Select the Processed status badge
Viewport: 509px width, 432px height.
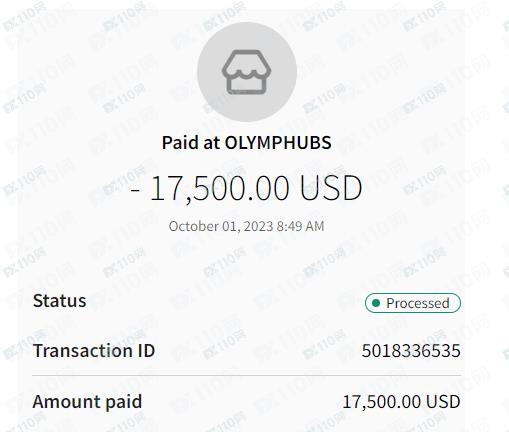pos(413,303)
